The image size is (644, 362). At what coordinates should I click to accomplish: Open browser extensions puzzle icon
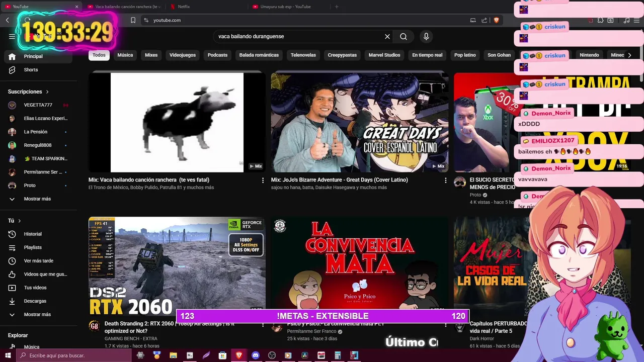[x=600, y=20]
